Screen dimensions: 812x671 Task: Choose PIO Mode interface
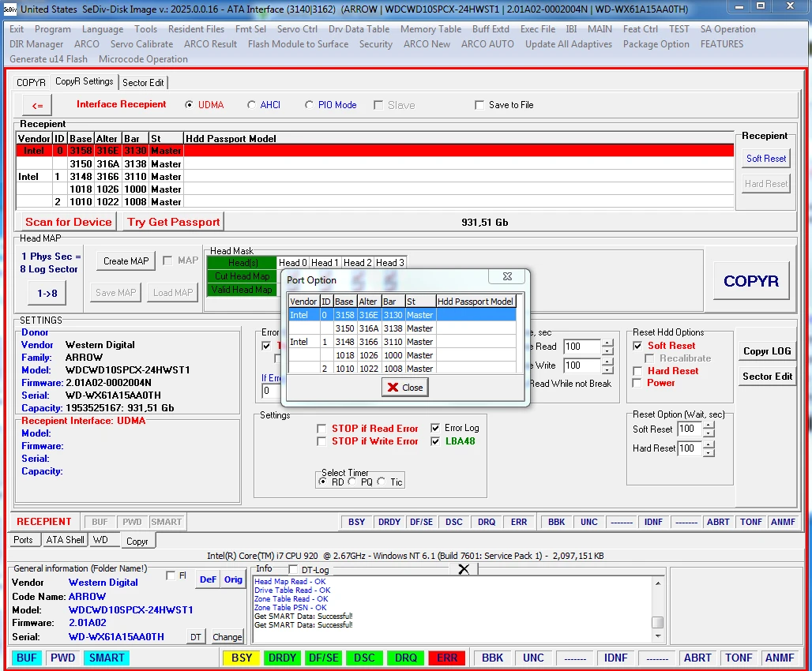point(309,104)
